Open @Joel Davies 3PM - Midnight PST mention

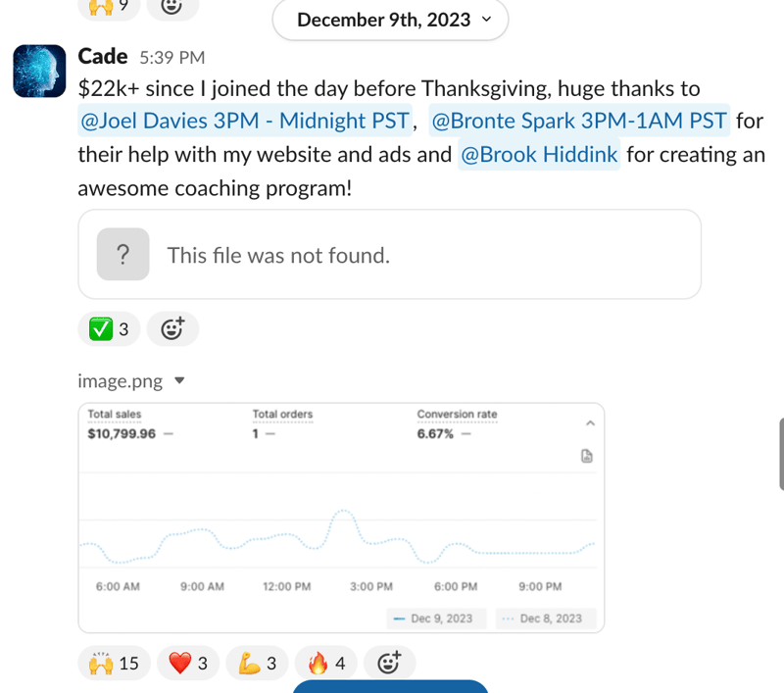[245, 121]
